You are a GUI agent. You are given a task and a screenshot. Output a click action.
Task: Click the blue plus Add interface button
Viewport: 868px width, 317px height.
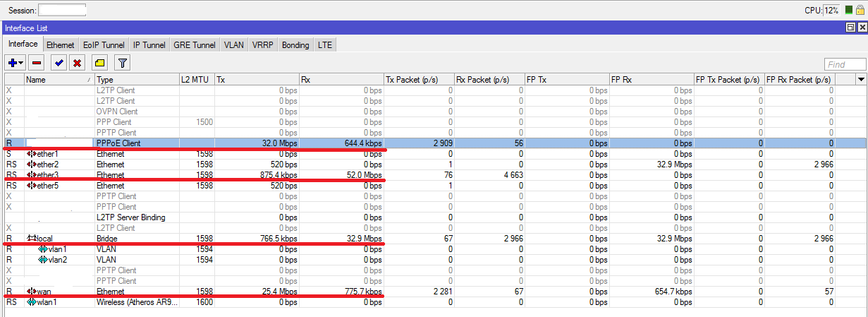(x=12, y=63)
